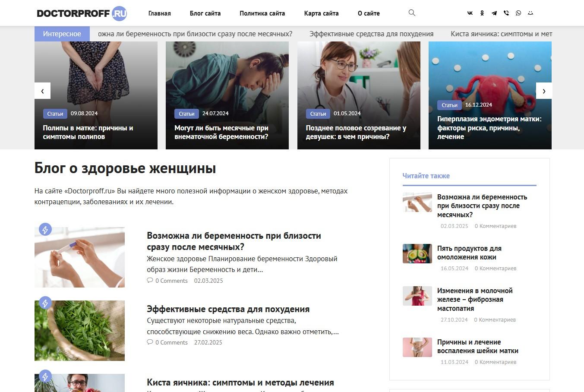Open the site search magnifier icon

click(x=412, y=13)
